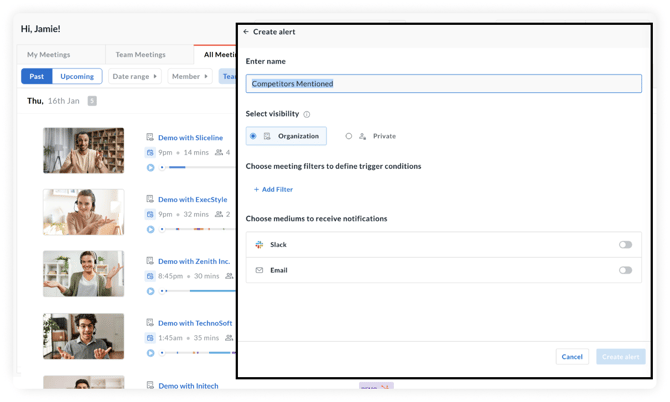Click the participants icon in TechnoSoft row
Image resolution: width=670 pixels, height=402 pixels.
[x=229, y=338]
